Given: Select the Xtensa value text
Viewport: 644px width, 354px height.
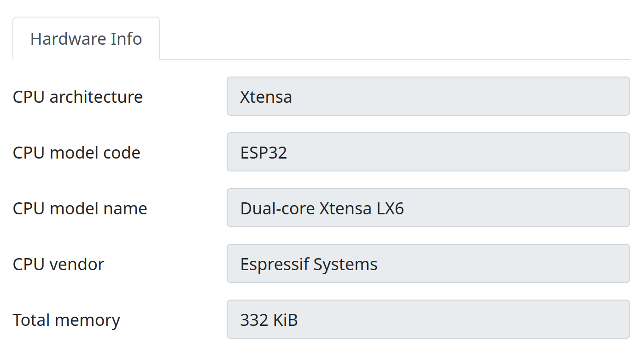Looking at the screenshot, I should click(265, 96).
